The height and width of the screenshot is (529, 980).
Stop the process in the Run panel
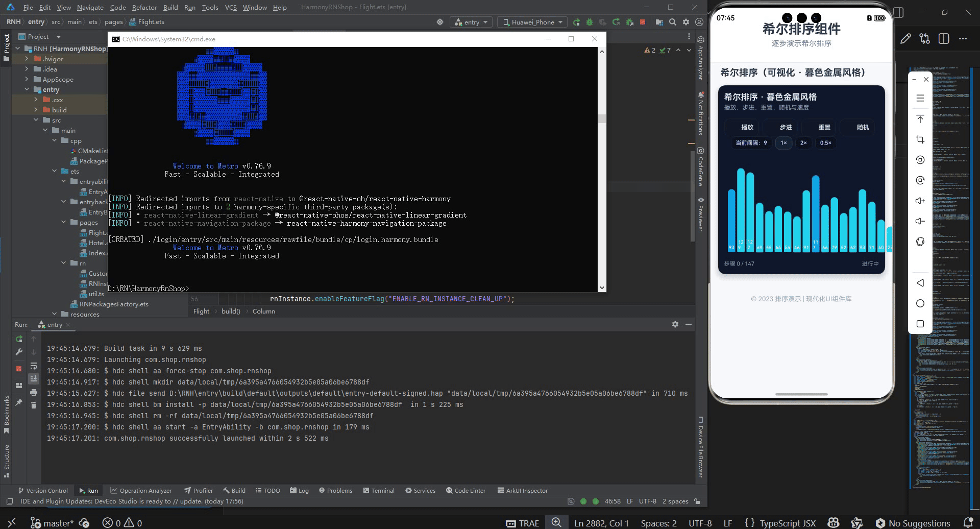(x=19, y=368)
